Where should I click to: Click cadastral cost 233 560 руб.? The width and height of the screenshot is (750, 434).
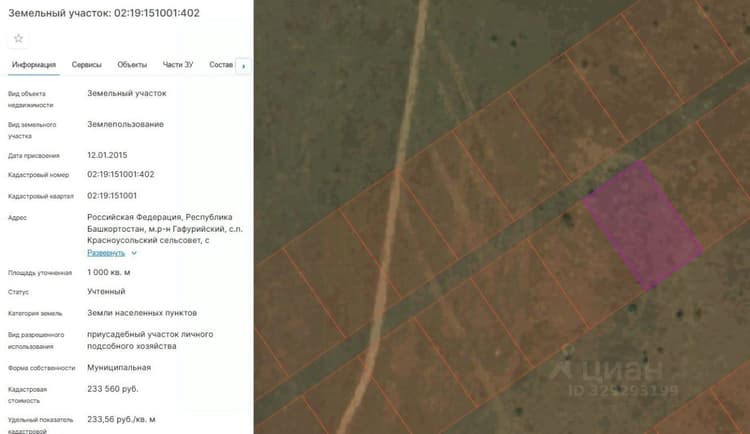(113, 389)
